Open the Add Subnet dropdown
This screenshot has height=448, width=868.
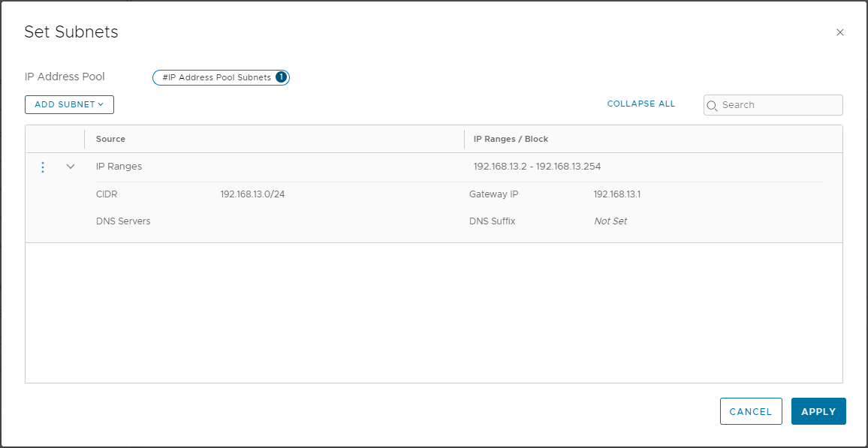point(69,104)
